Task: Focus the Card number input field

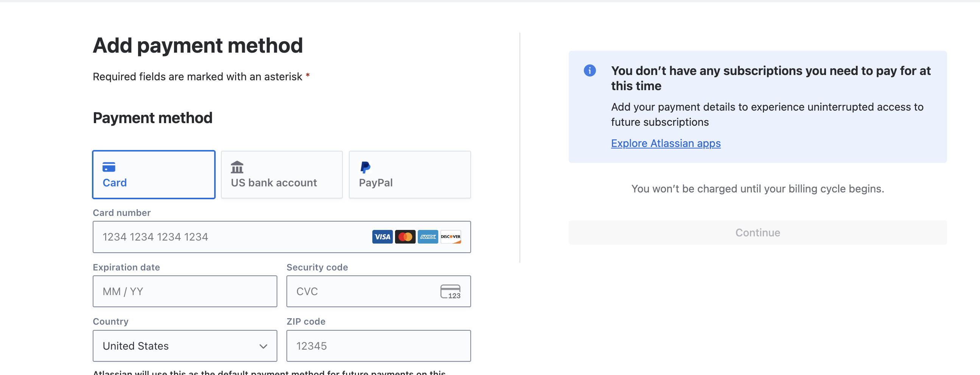Action: tap(282, 237)
